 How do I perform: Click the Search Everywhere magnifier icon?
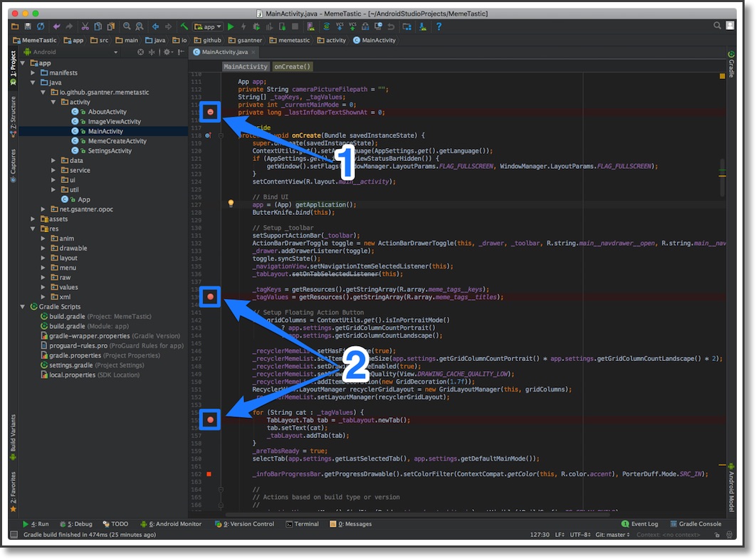click(718, 26)
